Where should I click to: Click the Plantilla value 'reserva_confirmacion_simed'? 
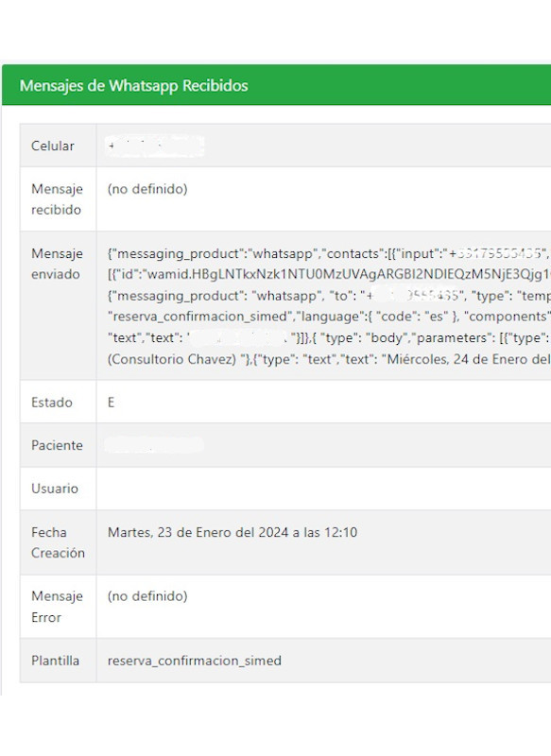(x=195, y=661)
